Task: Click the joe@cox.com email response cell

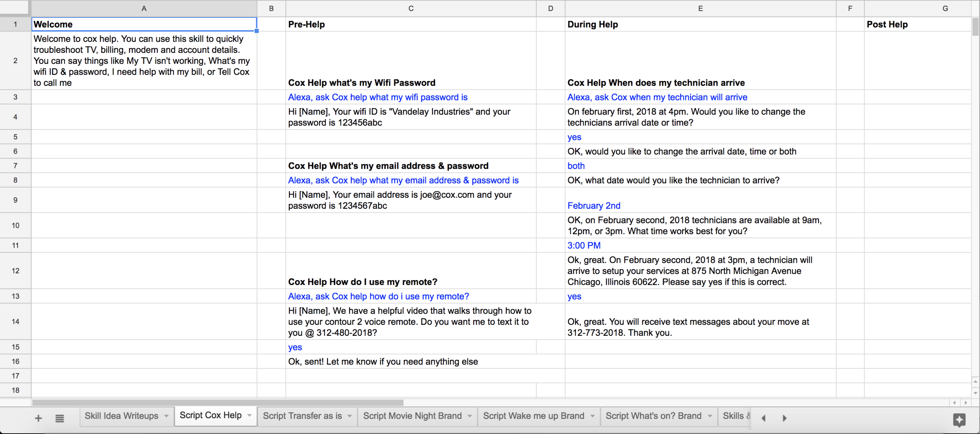Action: pos(411,200)
